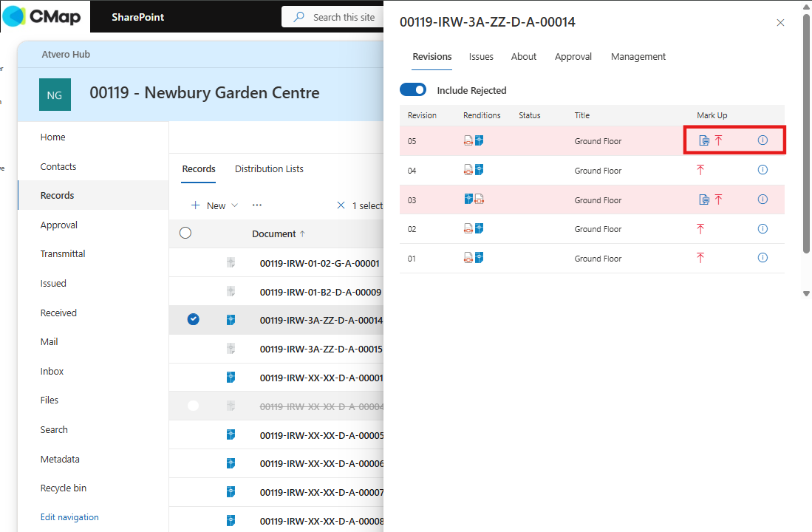
Task: Open the Management tab
Action: pos(638,56)
